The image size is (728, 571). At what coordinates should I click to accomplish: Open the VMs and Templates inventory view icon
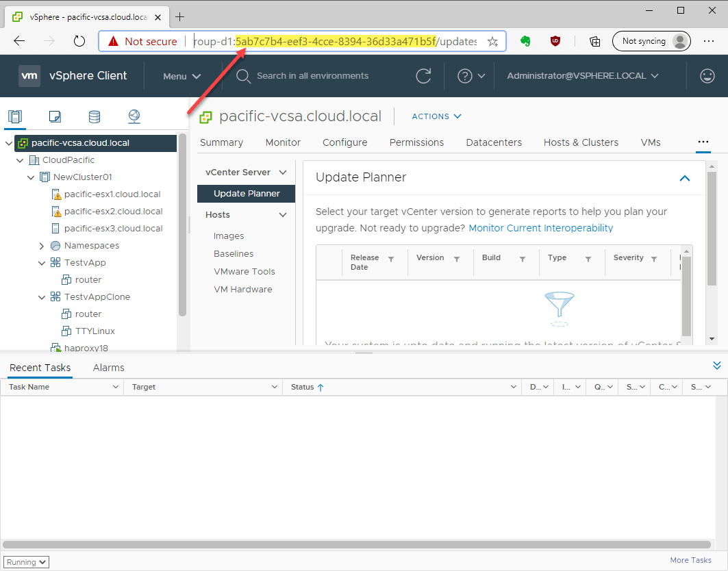(55, 116)
